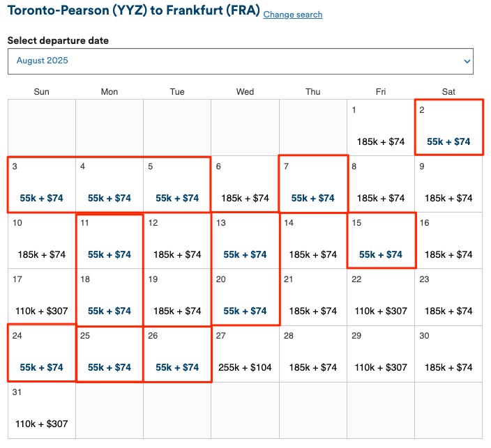Image resolution: width=491 pixels, height=448 pixels.
Task: Pick August 13 55k + $74 fare
Action: click(x=245, y=254)
